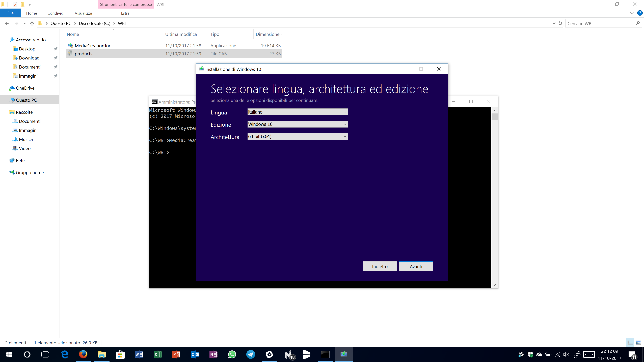Expand the ribbon with the chevron
The height and width of the screenshot is (362, 644).
(x=632, y=13)
